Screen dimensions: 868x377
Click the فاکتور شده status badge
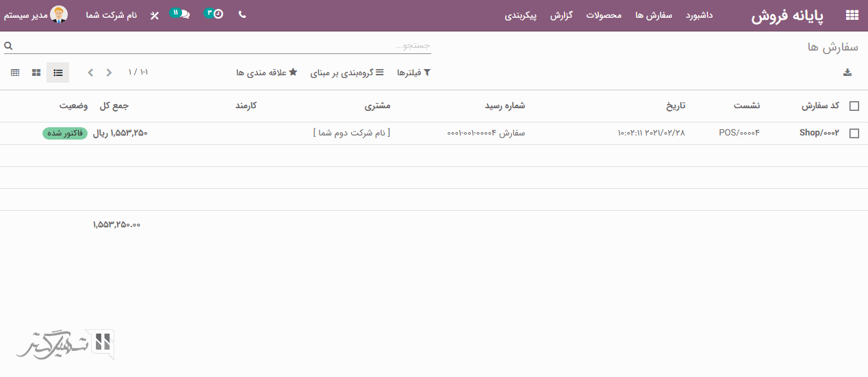tap(65, 133)
